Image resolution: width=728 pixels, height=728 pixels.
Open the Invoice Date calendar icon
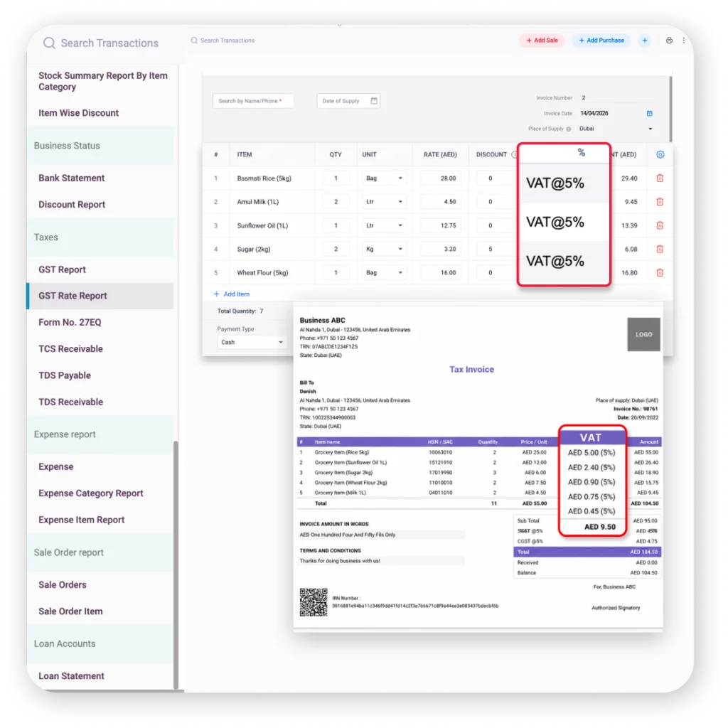pyautogui.click(x=650, y=113)
